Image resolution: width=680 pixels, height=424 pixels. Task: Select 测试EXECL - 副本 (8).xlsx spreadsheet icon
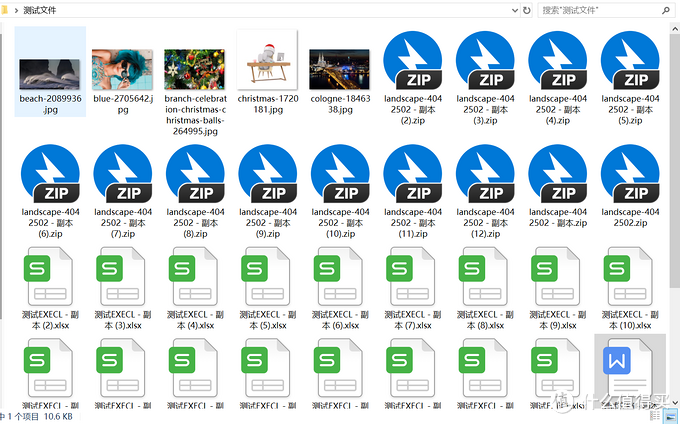pos(483,276)
